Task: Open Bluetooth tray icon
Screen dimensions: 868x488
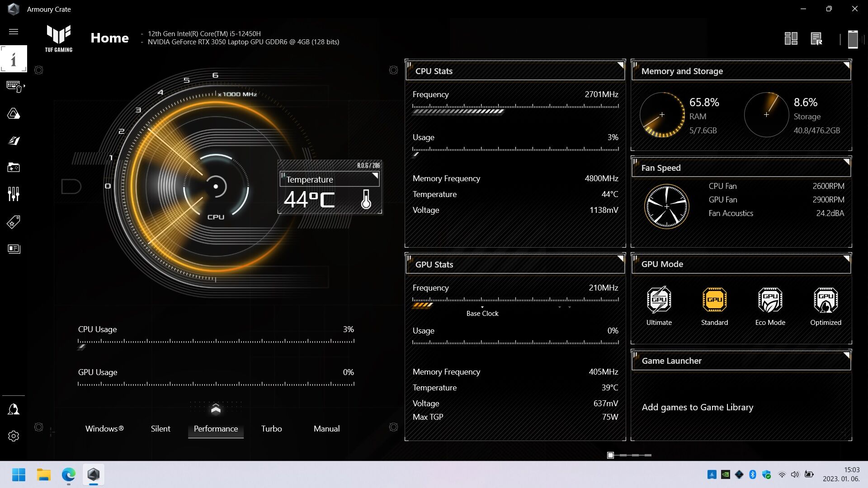Action: point(753,474)
